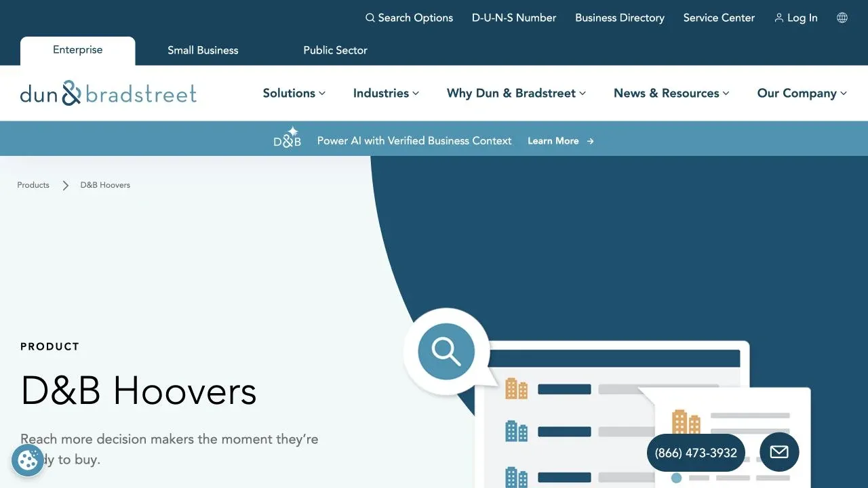
Task: Expand News & Resources menu
Action: [671, 94]
